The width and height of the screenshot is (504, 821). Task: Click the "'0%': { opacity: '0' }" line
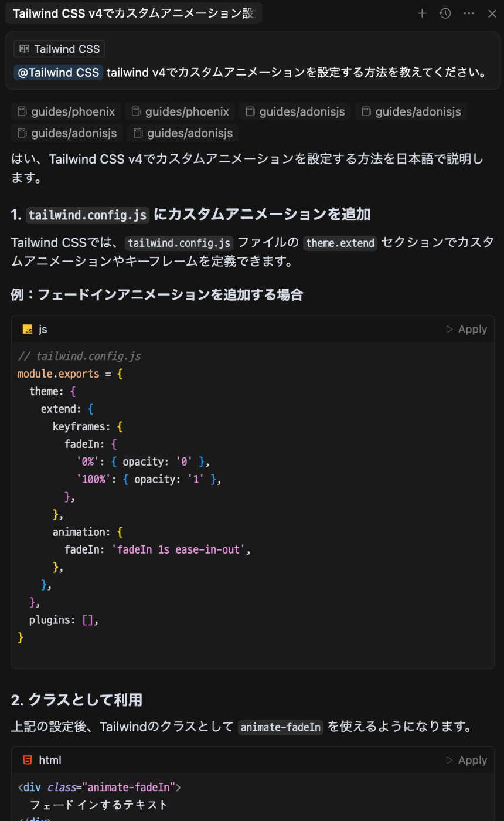143,462
